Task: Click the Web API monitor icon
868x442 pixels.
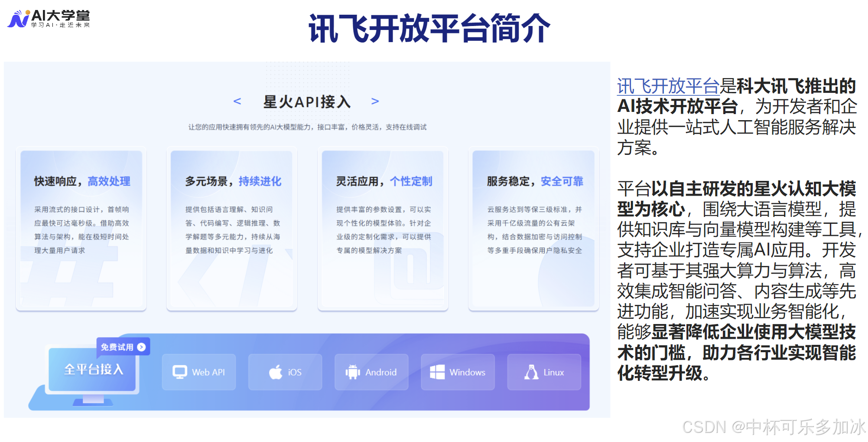Action: (180, 372)
